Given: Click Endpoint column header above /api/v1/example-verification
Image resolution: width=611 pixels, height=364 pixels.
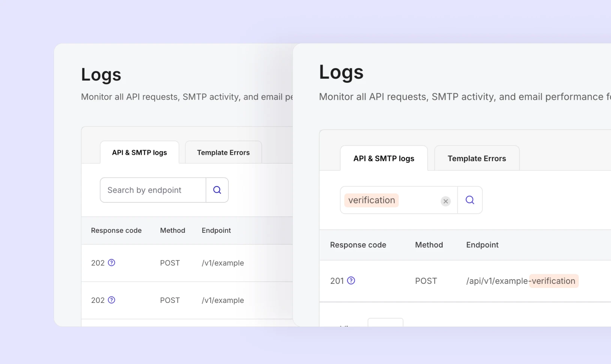Looking at the screenshot, I should (x=482, y=245).
